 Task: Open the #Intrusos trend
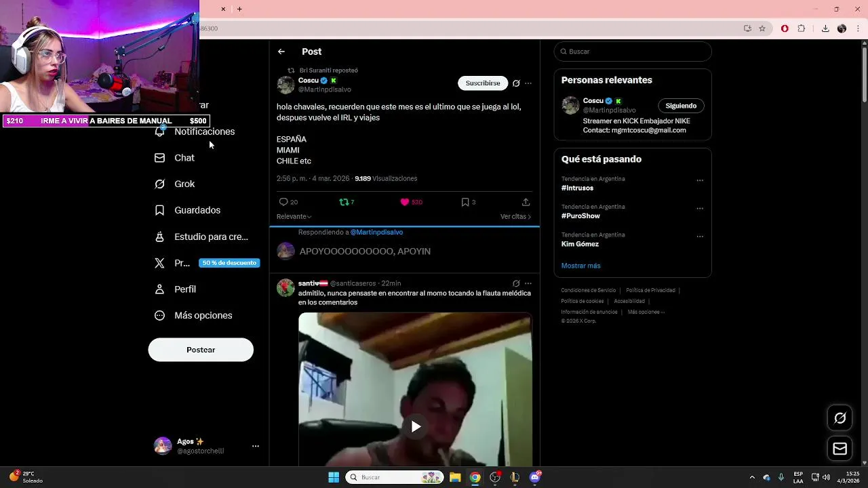pos(577,188)
